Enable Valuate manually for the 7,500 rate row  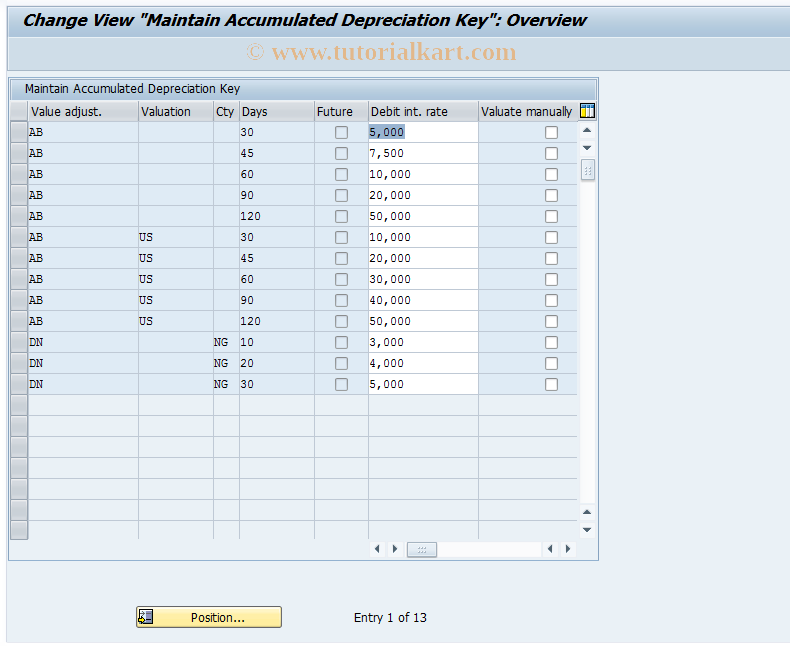[551, 154]
